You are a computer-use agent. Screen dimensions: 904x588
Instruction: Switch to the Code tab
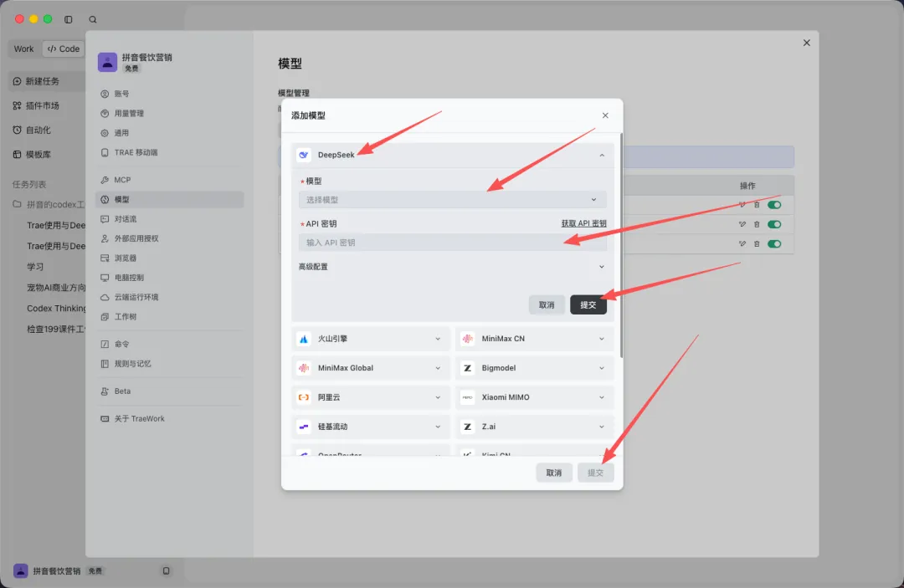tap(64, 49)
